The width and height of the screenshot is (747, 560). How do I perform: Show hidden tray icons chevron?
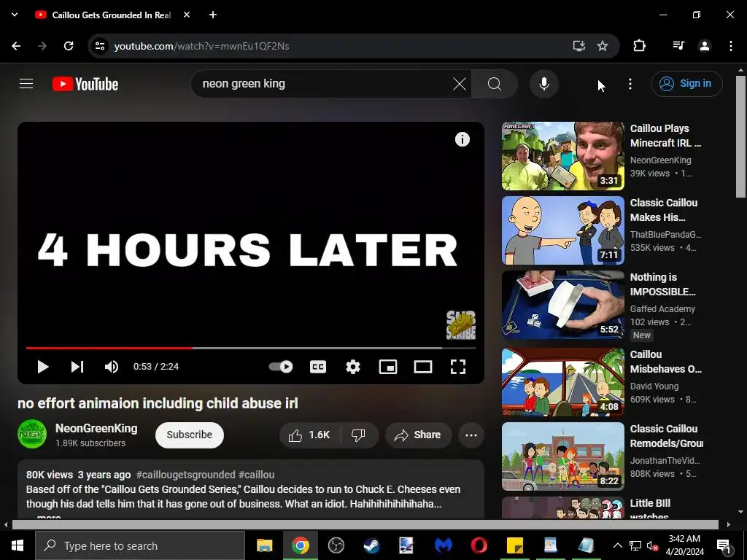pyautogui.click(x=617, y=545)
